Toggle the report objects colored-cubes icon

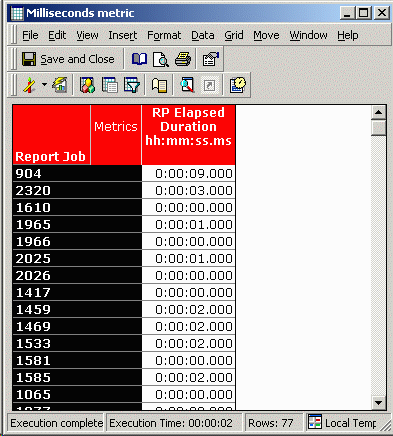pos(87,85)
